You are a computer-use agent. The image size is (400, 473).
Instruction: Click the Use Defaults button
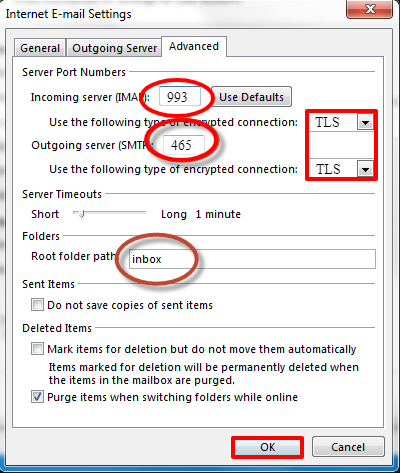click(251, 97)
